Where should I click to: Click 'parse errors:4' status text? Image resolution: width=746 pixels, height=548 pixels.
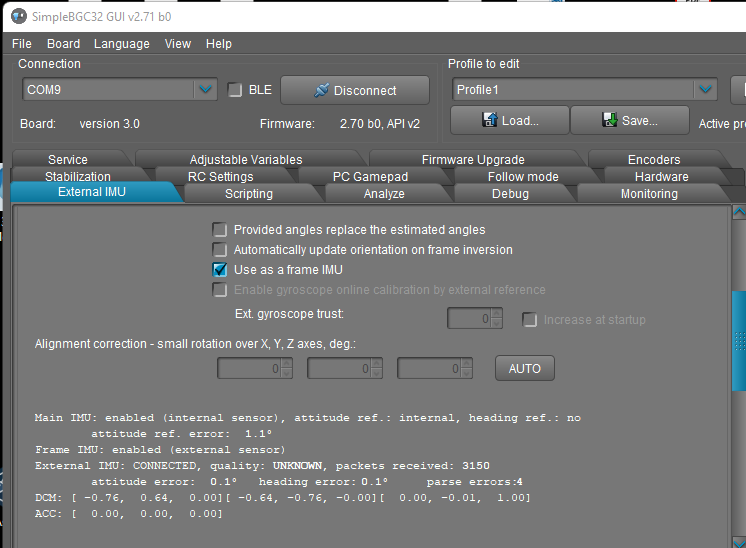tap(474, 482)
